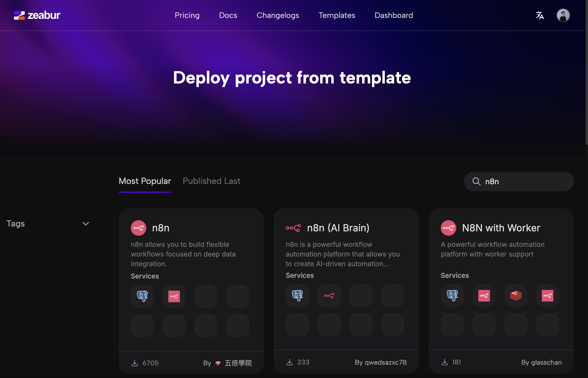Screen dimensions: 588x378
Task: Go to the Templates page
Action: pos(336,15)
